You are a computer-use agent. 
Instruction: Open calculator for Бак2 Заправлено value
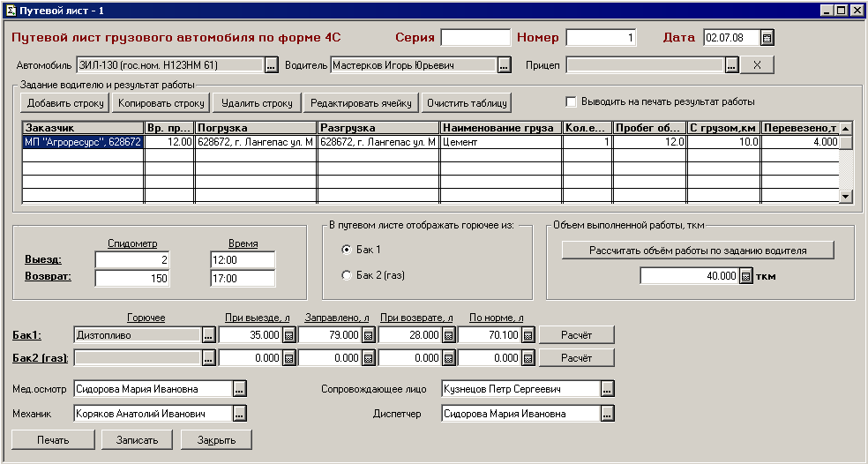tap(368, 358)
